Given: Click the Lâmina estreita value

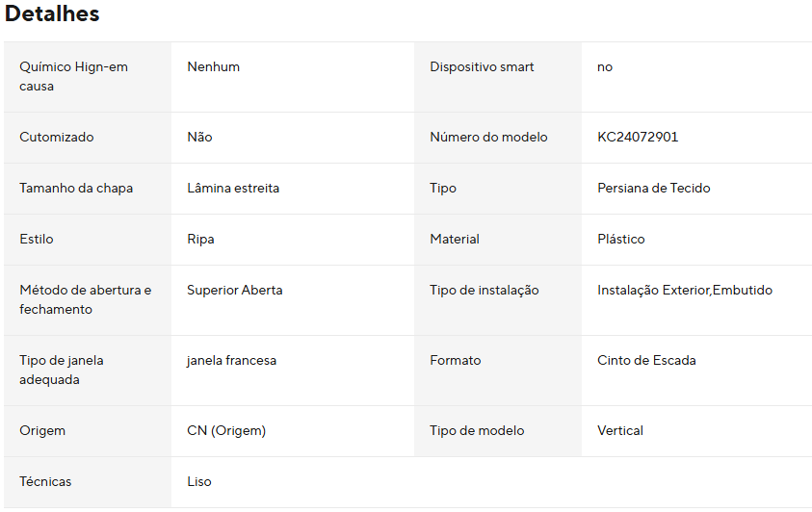Looking at the screenshot, I should [x=233, y=189].
